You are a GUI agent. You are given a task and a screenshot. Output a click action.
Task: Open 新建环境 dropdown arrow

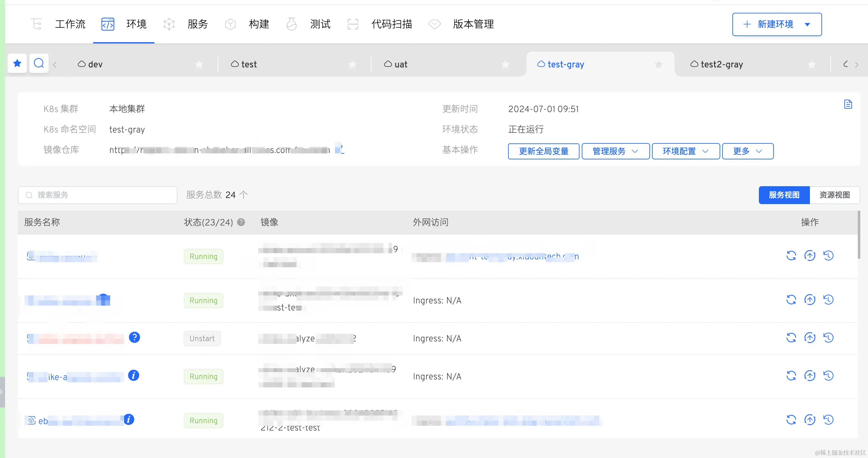point(807,24)
